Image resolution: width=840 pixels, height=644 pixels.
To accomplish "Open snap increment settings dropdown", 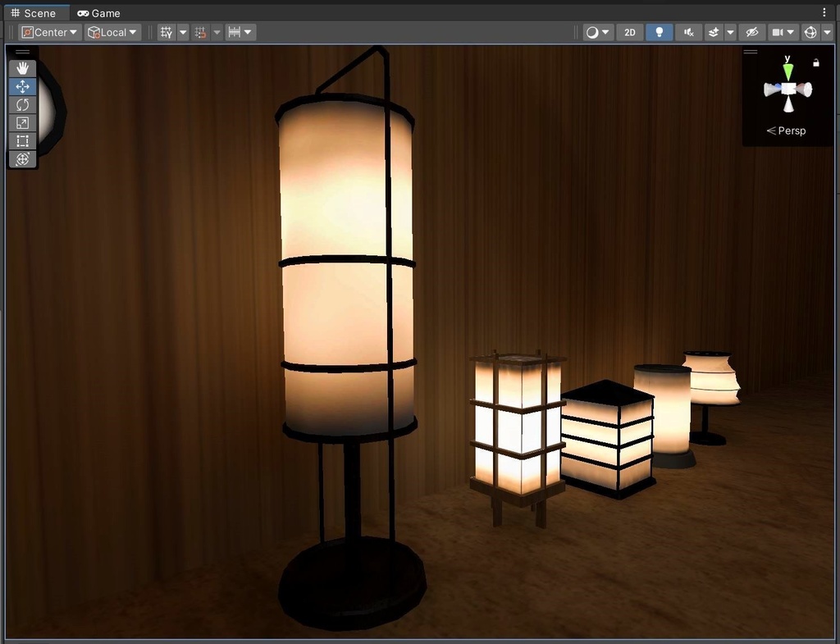I will (240, 32).
